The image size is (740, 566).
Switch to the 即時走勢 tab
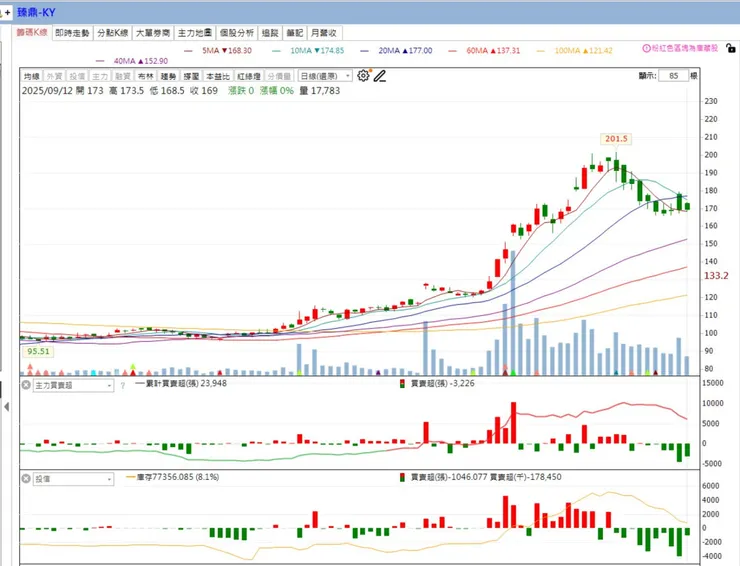[72, 33]
